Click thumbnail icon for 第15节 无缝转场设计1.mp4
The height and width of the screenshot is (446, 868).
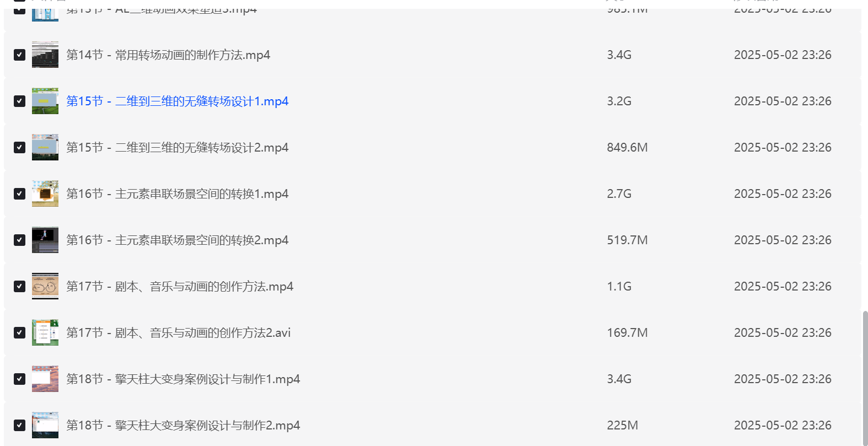click(45, 101)
